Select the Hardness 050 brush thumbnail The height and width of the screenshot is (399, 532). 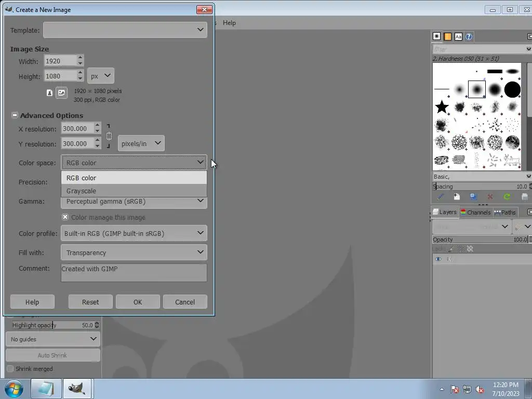pos(477,89)
